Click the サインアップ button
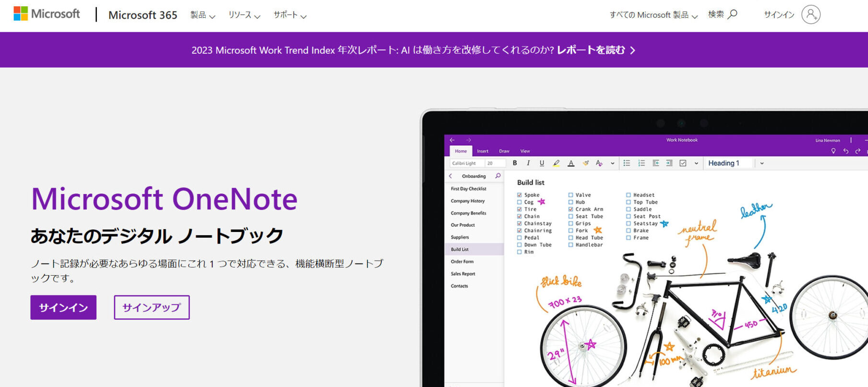 pyautogui.click(x=152, y=307)
